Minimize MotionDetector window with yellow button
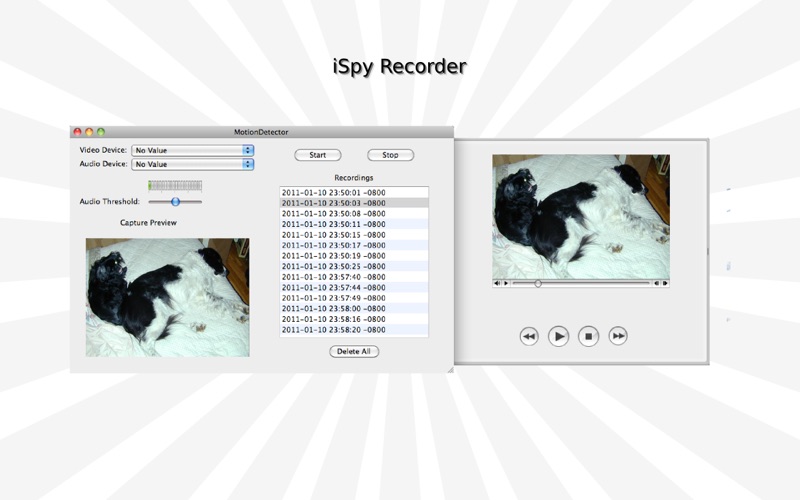 point(89,132)
